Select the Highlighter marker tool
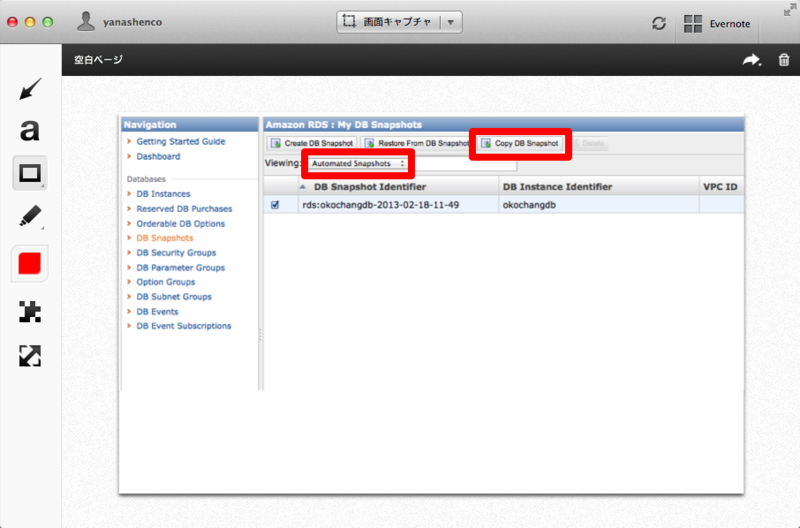Image resolution: width=800 pixels, height=528 pixels. 30,216
